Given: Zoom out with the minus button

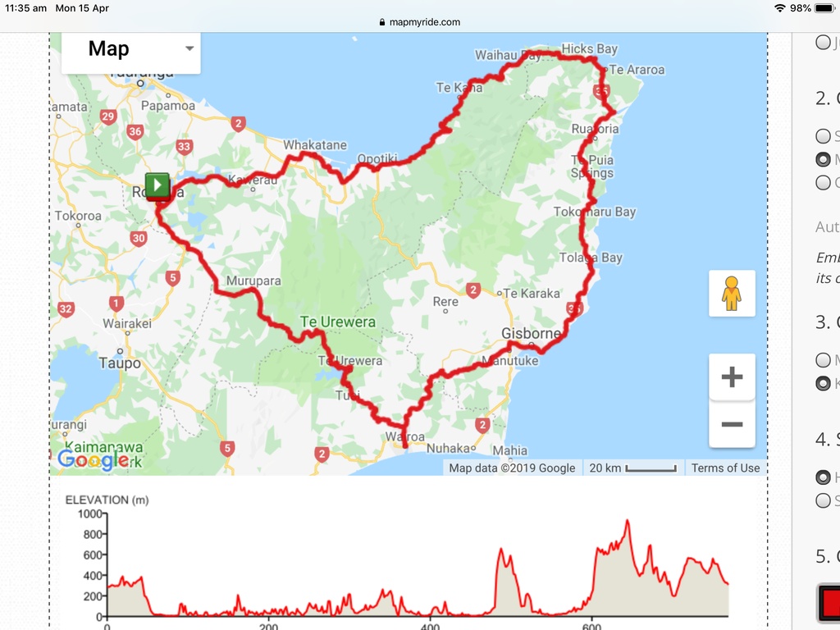Looking at the screenshot, I should point(732,424).
